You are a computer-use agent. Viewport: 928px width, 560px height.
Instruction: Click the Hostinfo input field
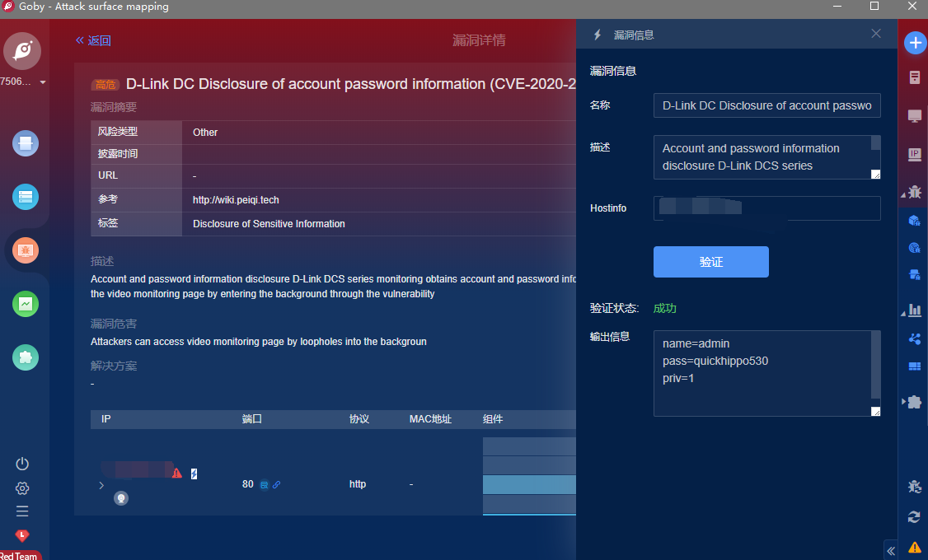pyautogui.click(x=766, y=208)
